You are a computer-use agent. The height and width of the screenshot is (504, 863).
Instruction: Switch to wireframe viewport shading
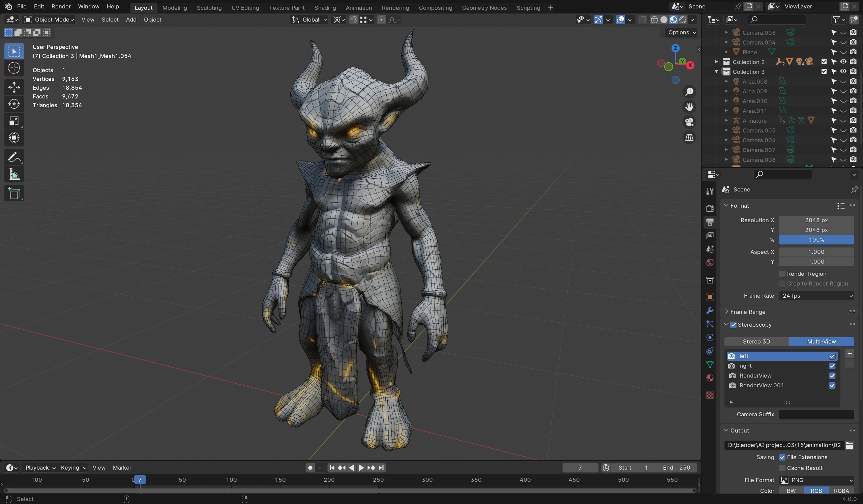click(654, 20)
